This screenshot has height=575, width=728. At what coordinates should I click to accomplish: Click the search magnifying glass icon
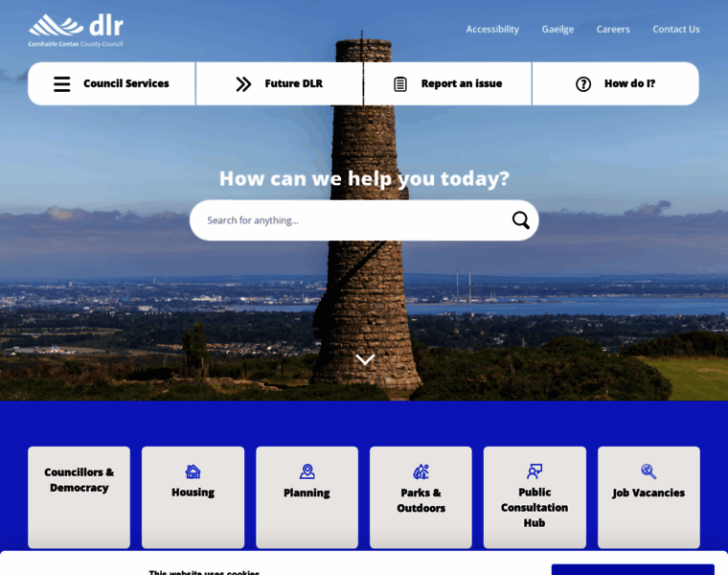tap(520, 220)
